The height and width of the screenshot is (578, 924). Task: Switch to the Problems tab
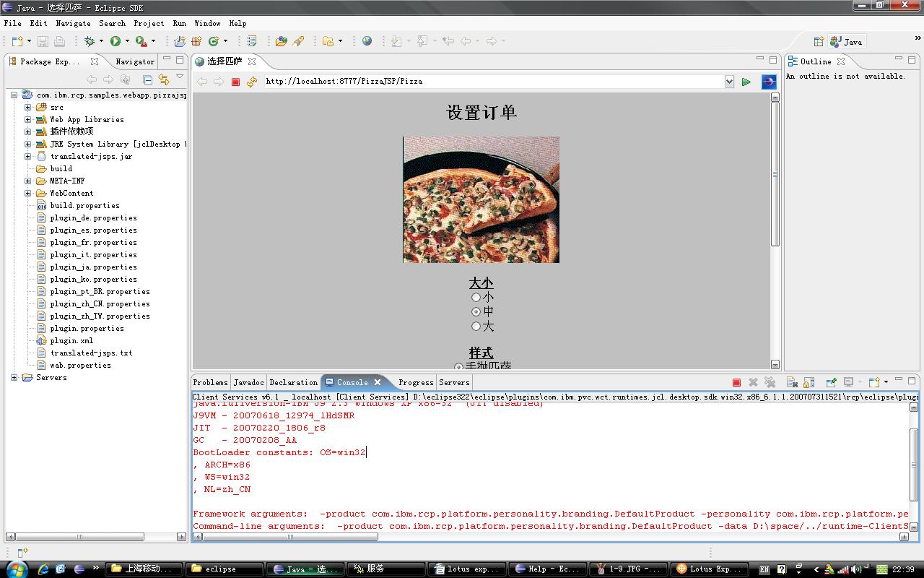point(210,382)
